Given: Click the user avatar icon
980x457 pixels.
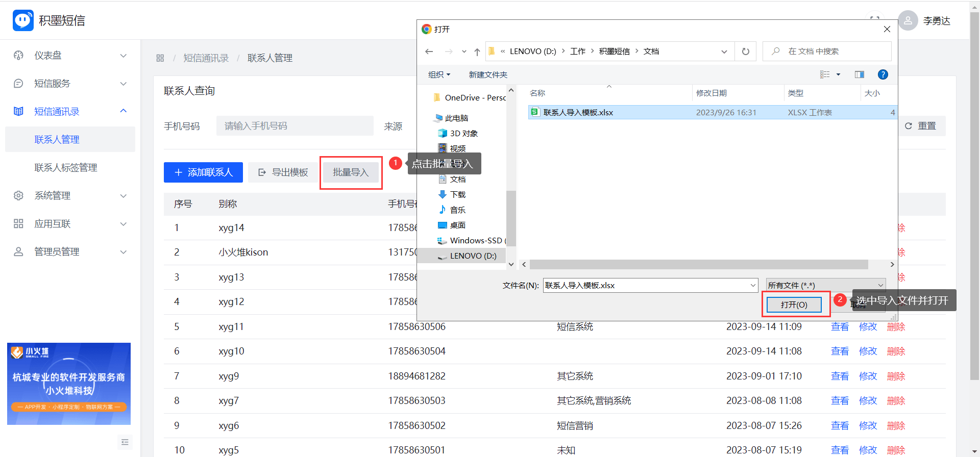Looking at the screenshot, I should 908,20.
